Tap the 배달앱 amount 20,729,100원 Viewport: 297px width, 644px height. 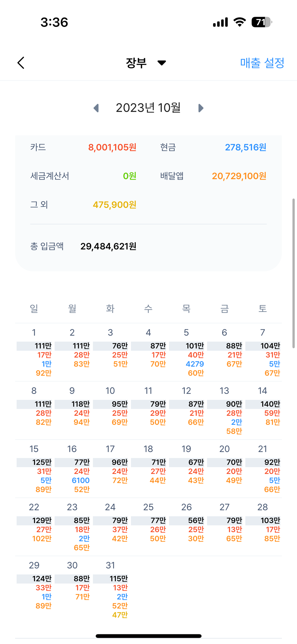coord(239,176)
